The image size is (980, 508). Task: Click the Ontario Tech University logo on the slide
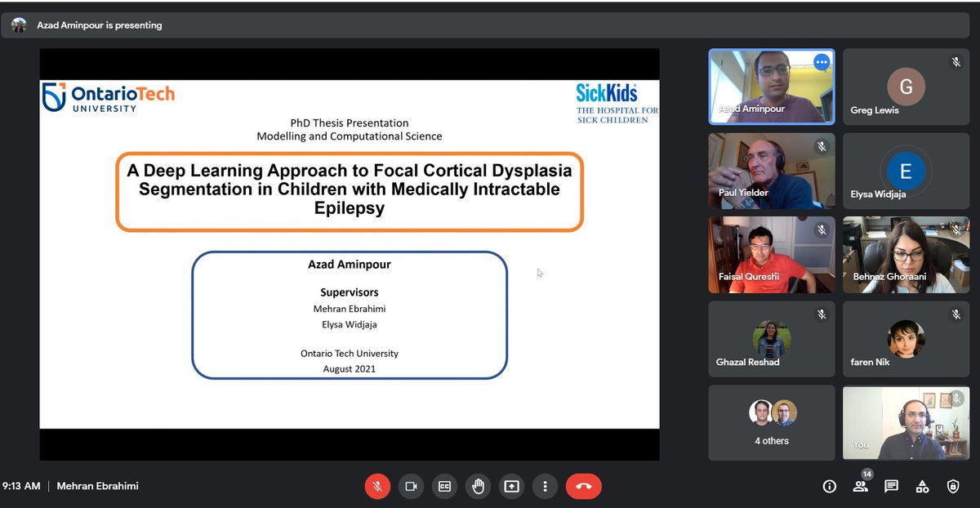(x=109, y=96)
